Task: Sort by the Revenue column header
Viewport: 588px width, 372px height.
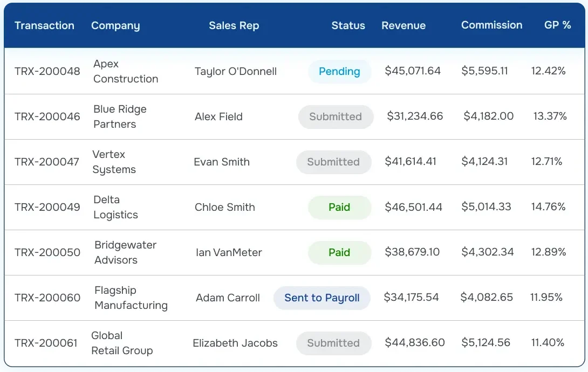Action: [404, 25]
